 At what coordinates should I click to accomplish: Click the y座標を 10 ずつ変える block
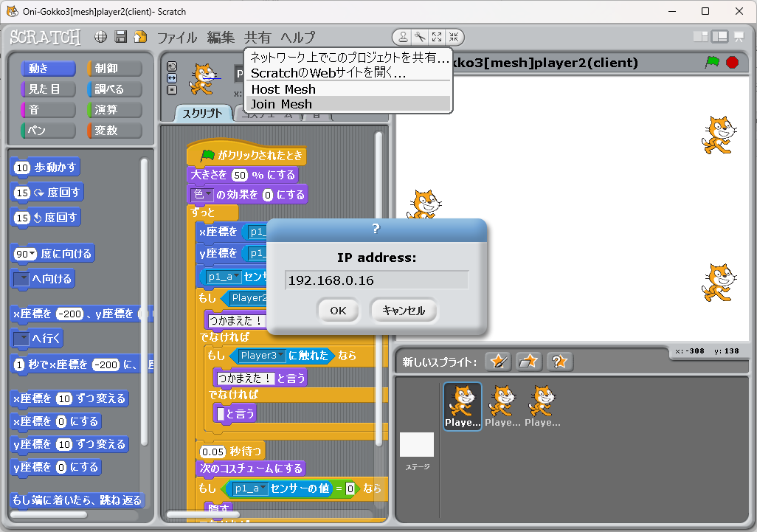(69, 444)
